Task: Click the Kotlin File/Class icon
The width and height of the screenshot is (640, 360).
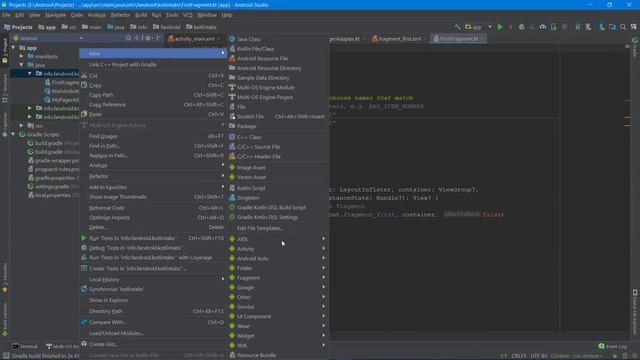Action: tap(232, 49)
